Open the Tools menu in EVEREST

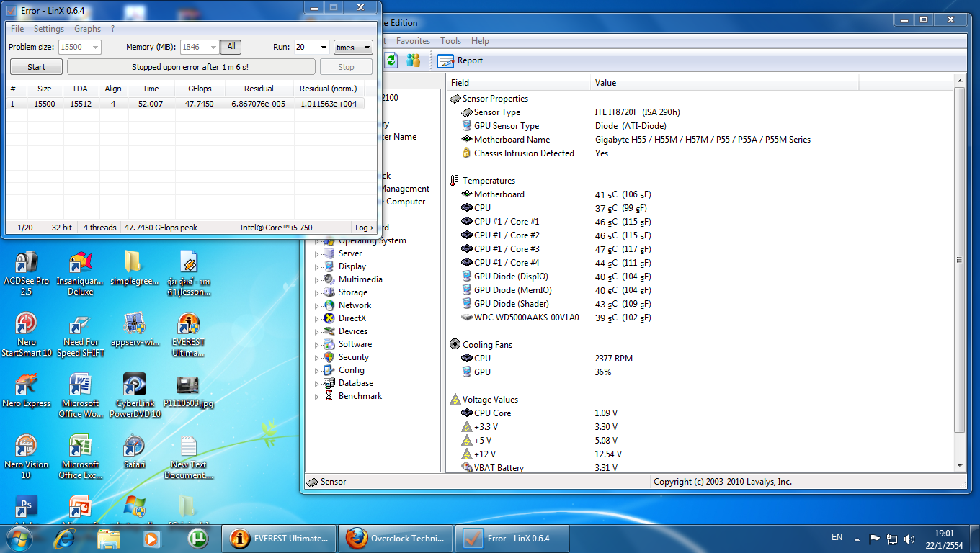[451, 41]
